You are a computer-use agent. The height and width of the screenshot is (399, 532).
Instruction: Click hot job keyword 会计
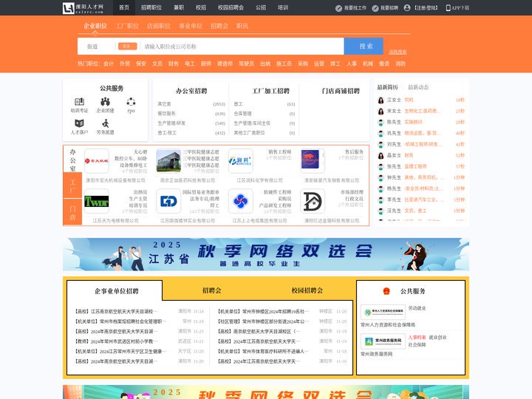point(109,64)
